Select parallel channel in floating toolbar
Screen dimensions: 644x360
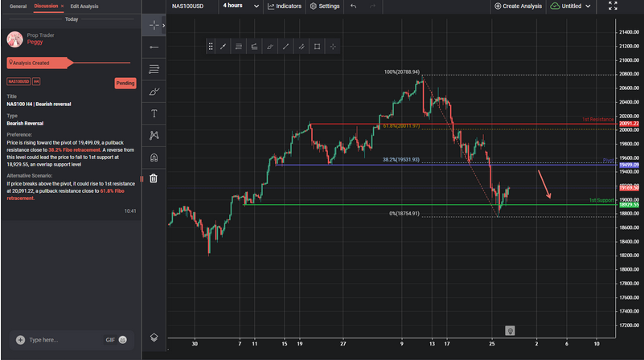[x=301, y=47]
